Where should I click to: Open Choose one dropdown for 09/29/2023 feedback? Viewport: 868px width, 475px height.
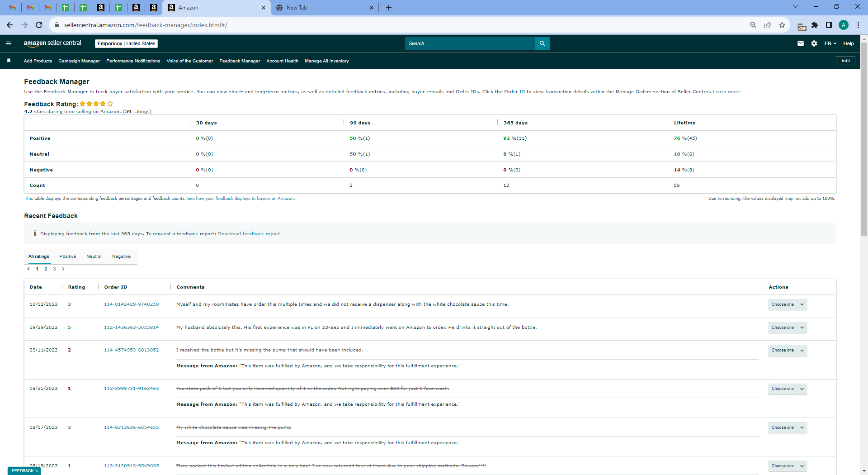click(x=788, y=328)
